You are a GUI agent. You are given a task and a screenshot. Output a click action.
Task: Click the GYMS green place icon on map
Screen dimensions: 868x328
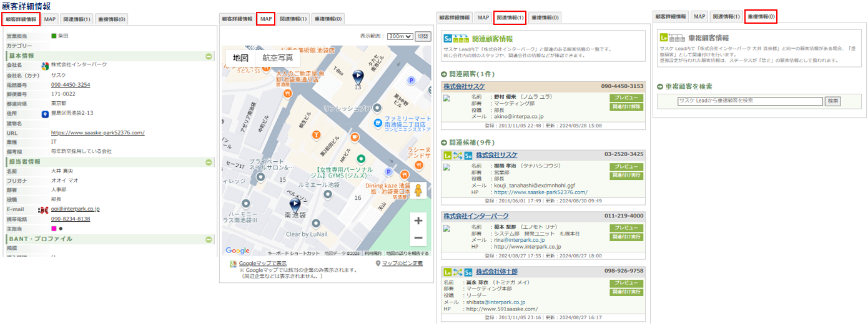point(360,159)
